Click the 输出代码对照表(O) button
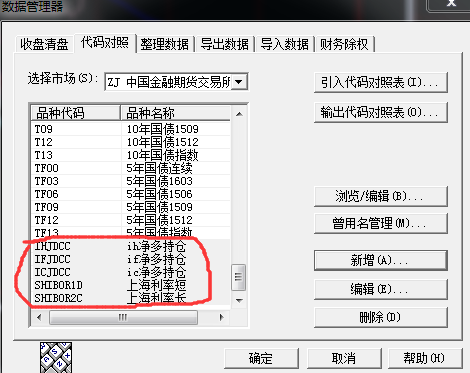The image size is (470, 373). click(381, 112)
